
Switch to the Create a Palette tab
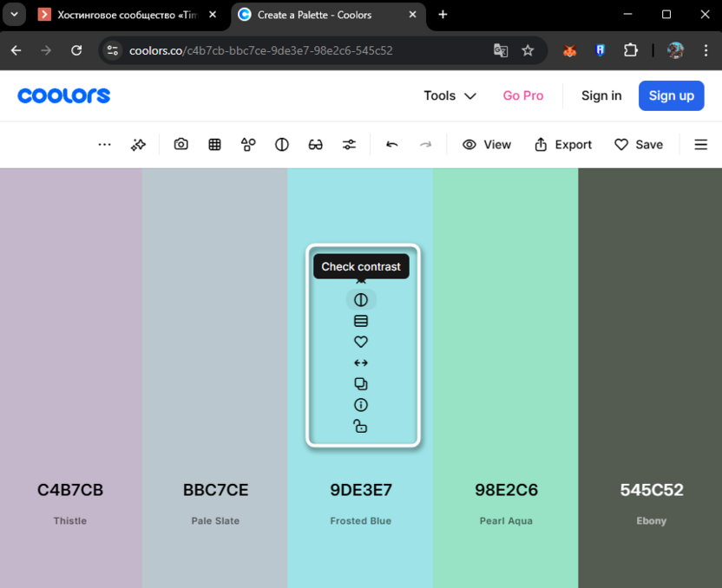pyautogui.click(x=321, y=15)
